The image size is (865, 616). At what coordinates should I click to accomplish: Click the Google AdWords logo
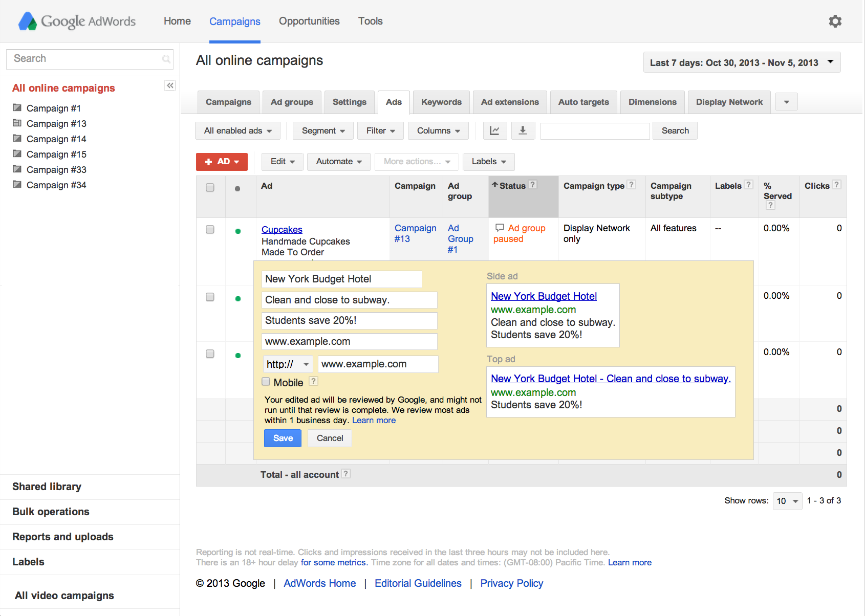pos(77,21)
